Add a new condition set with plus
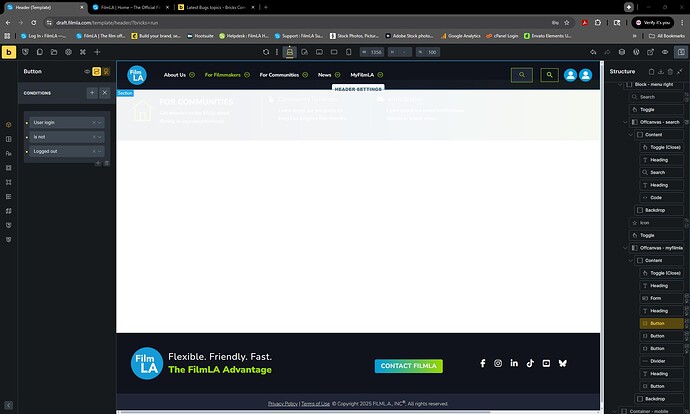This screenshot has width=690, height=414. click(92, 93)
